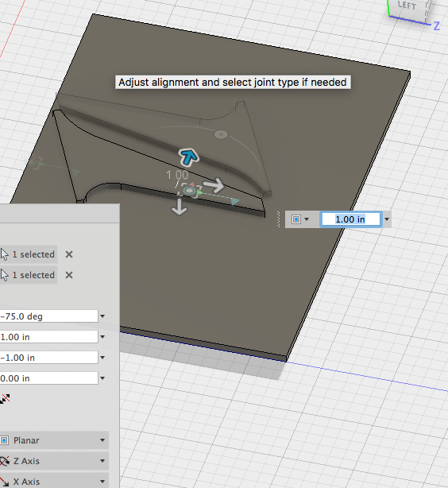Screen dimensions: 448x488
Task: Clear the second '1 selected' component
Action: point(69,275)
